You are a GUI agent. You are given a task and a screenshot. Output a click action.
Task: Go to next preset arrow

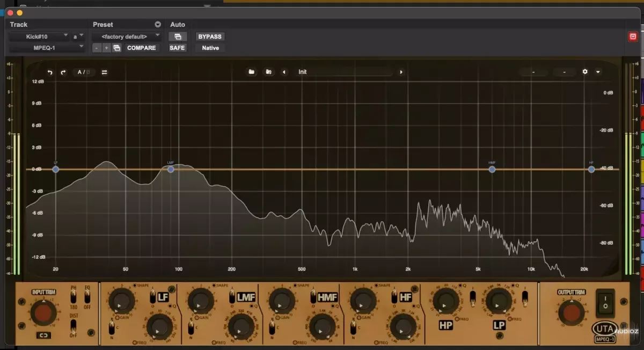tap(401, 72)
